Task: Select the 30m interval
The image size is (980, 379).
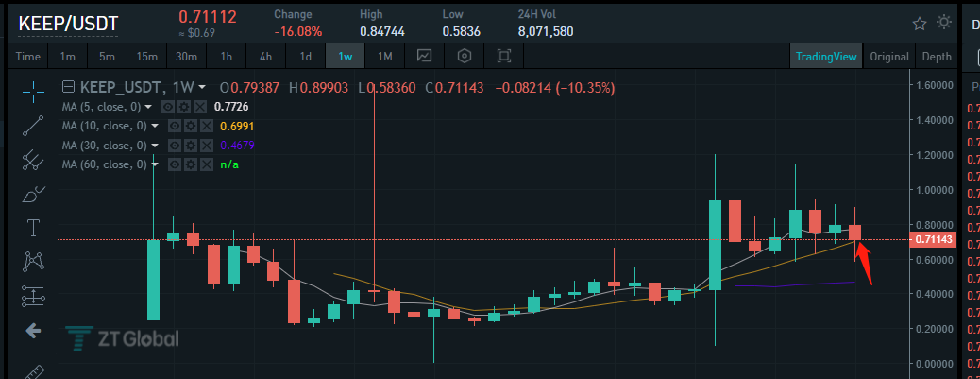Action: pyautogui.click(x=186, y=57)
